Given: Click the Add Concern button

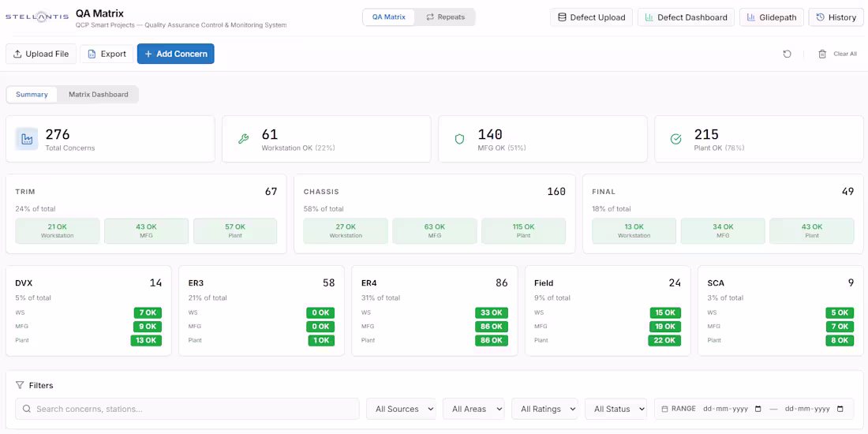Looking at the screenshot, I should [175, 54].
